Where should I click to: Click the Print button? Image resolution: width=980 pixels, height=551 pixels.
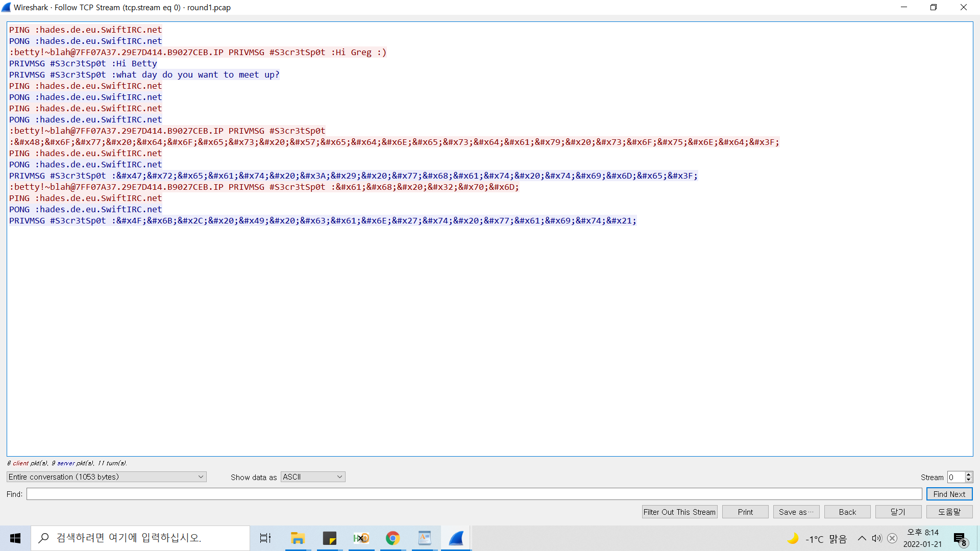pos(745,512)
